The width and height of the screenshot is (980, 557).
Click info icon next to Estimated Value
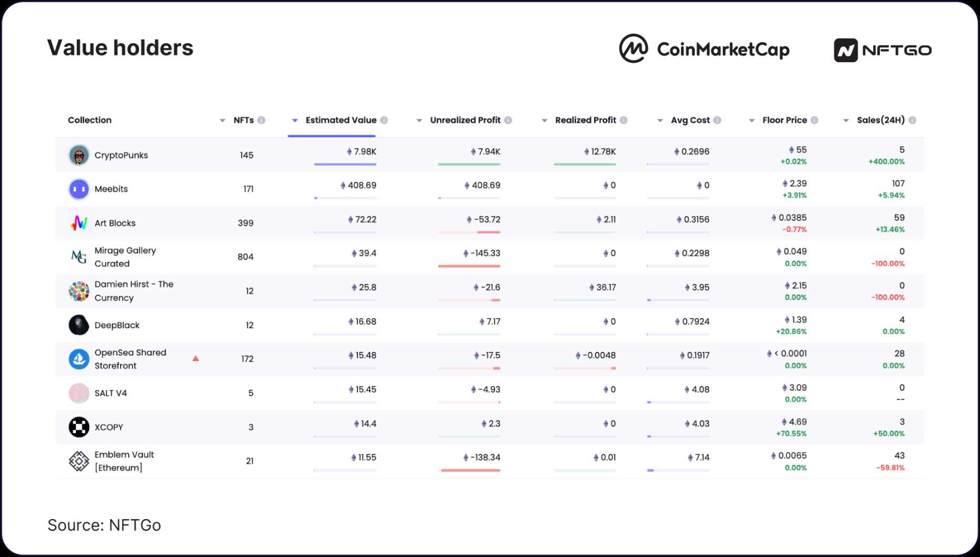(x=384, y=120)
